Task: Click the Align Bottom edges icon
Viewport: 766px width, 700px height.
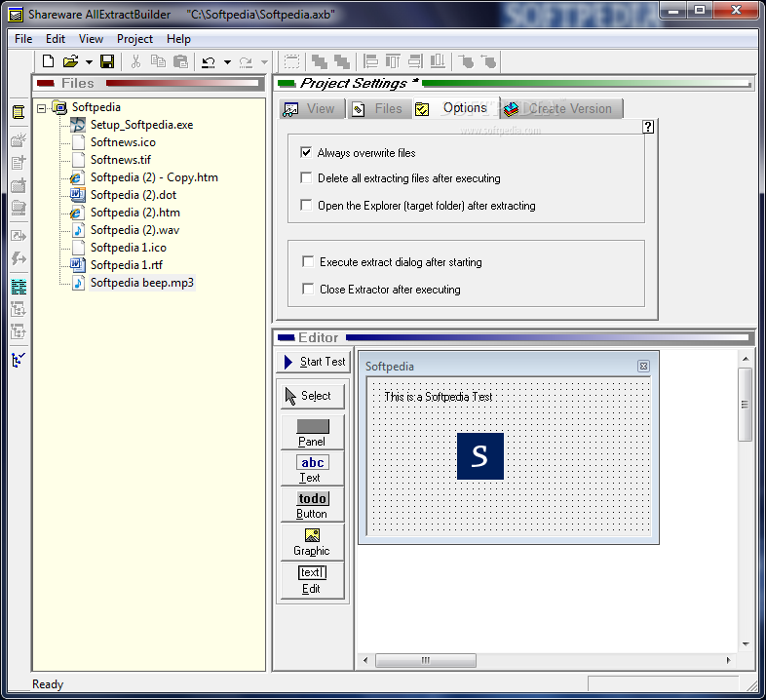Action: (x=438, y=61)
